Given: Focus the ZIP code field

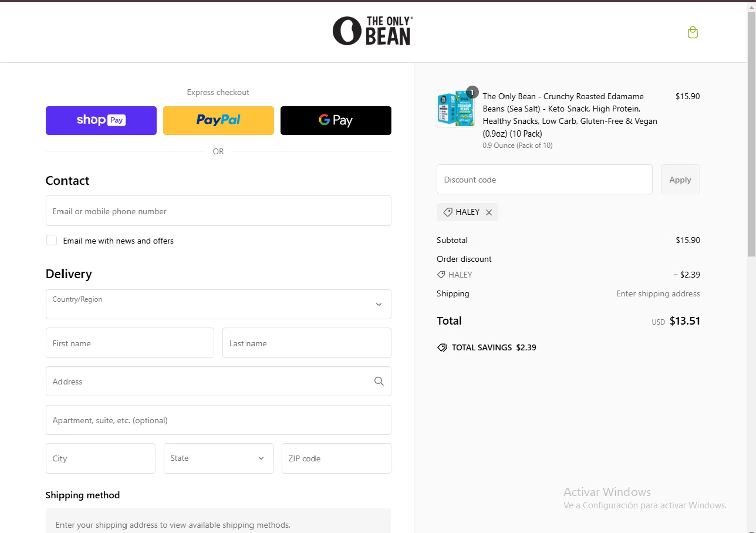Looking at the screenshot, I should [336, 458].
